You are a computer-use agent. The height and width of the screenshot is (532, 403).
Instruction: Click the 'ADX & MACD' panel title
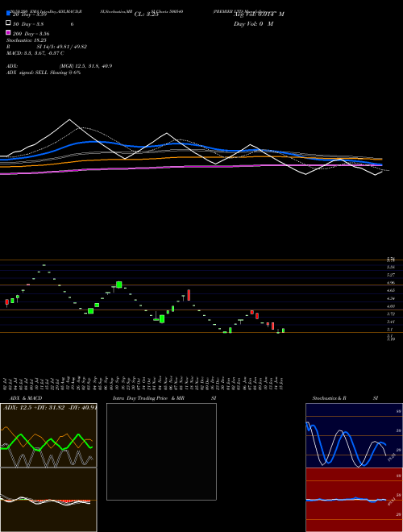pos(26,398)
